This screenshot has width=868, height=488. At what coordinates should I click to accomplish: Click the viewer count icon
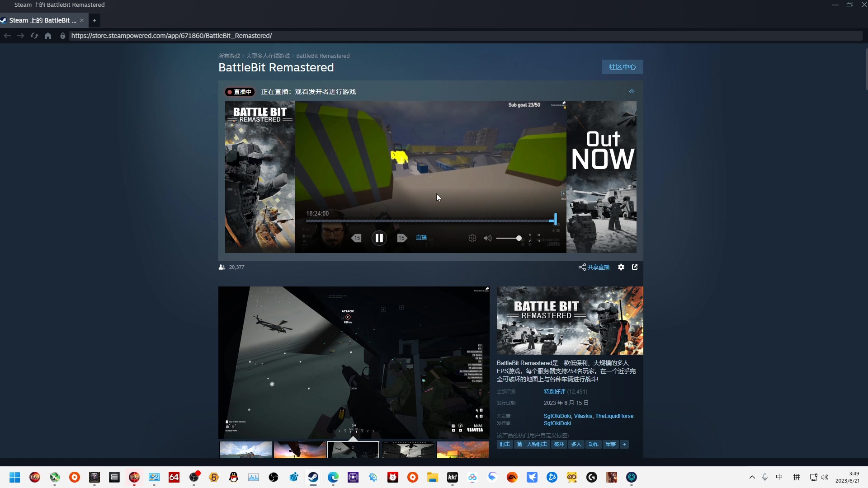222,267
